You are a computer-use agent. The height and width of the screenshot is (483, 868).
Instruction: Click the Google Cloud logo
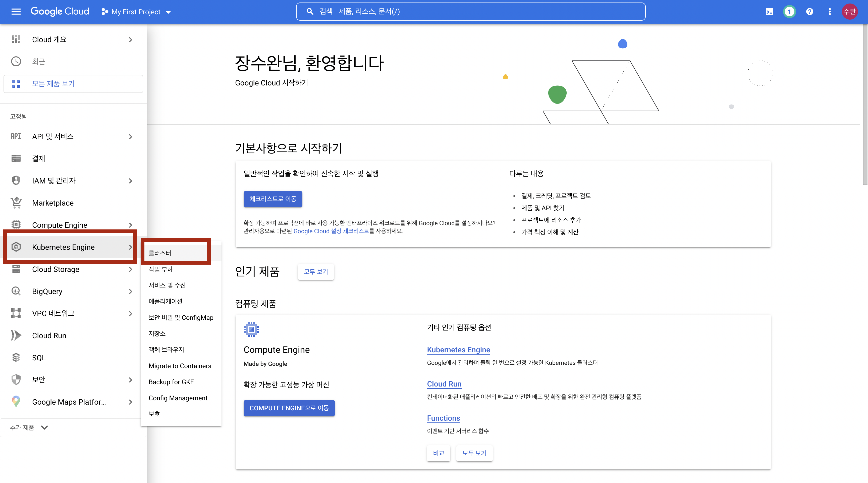[x=60, y=12]
